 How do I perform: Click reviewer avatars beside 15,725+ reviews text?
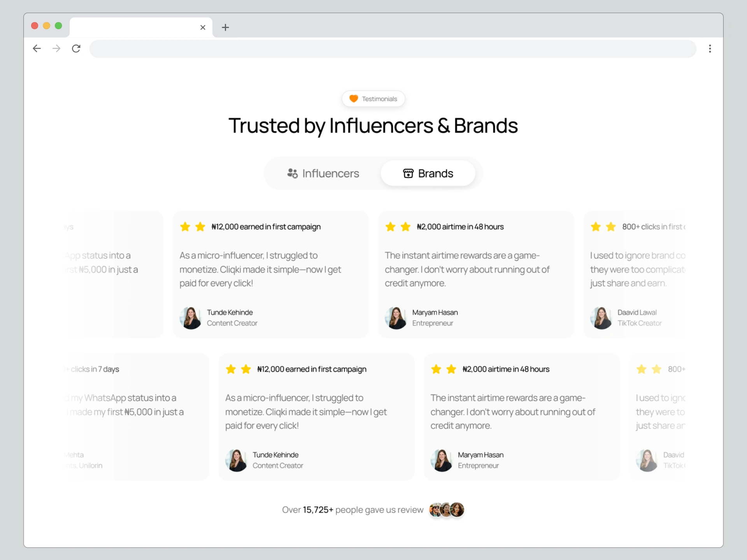click(446, 509)
